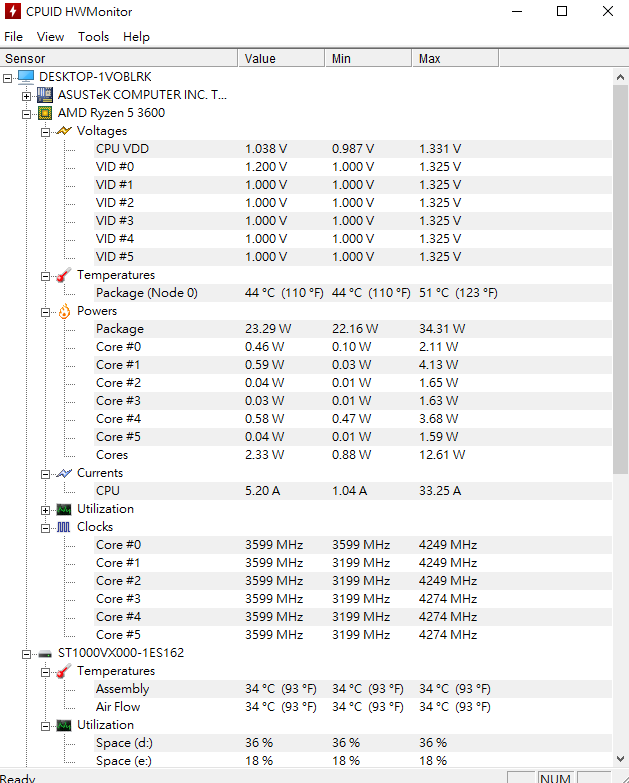Select the Air Flow temperature row
Viewport: 629px width, 783px height.
point(353,707)
